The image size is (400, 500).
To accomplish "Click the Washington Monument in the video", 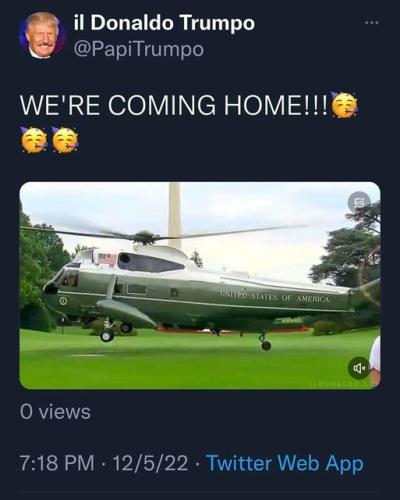I will [174, 213].
